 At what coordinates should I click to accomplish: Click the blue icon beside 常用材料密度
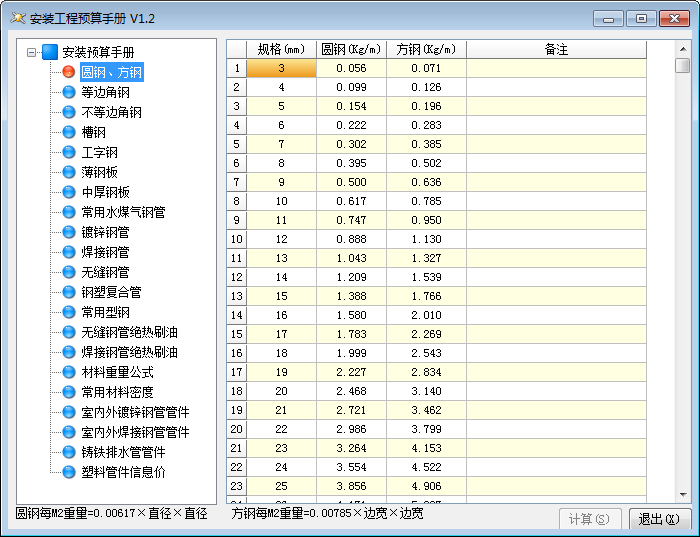[x=69, y=392]
